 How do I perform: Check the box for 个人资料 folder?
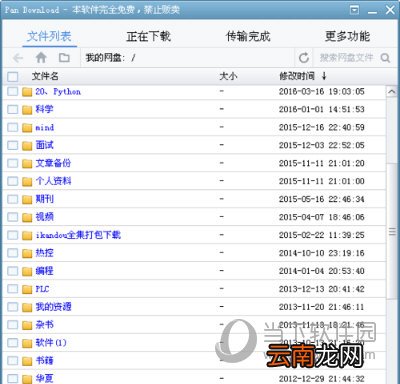(13, 181)
